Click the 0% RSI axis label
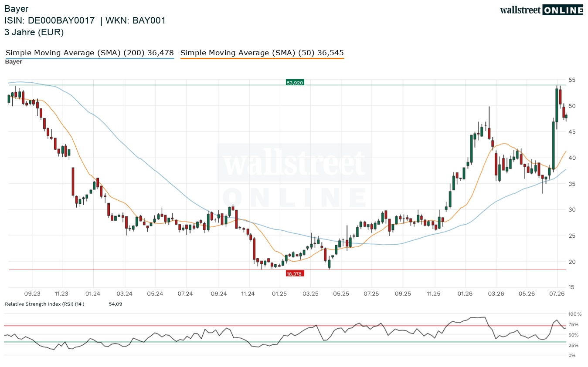Screen dimensions: 588x367 pos(572,356)
